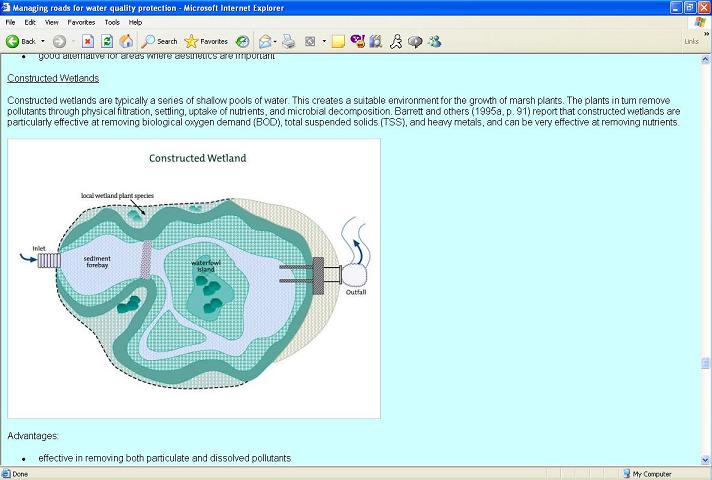Image resolution: width=712 pixels, height=480 pixels.
Task: Click the 'Outfall' diagram label
Action: [x=356, y=292]
